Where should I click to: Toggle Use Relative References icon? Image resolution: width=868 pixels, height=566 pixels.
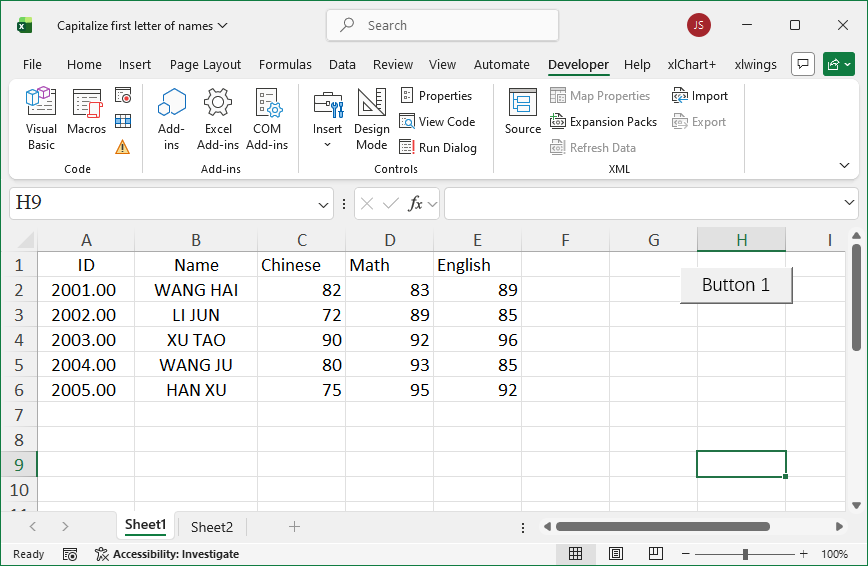pyautogui.click(x=123, y=121)
